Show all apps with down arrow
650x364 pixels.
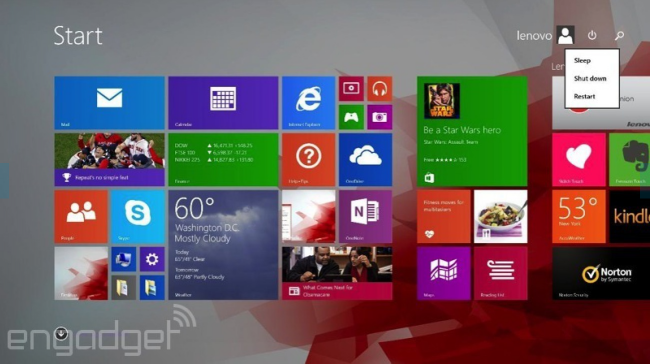61,333
